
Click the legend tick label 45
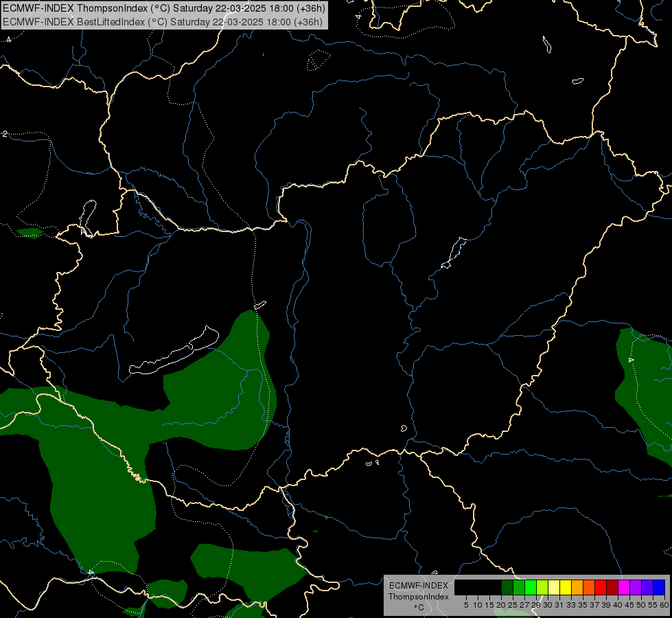point(629,605)
